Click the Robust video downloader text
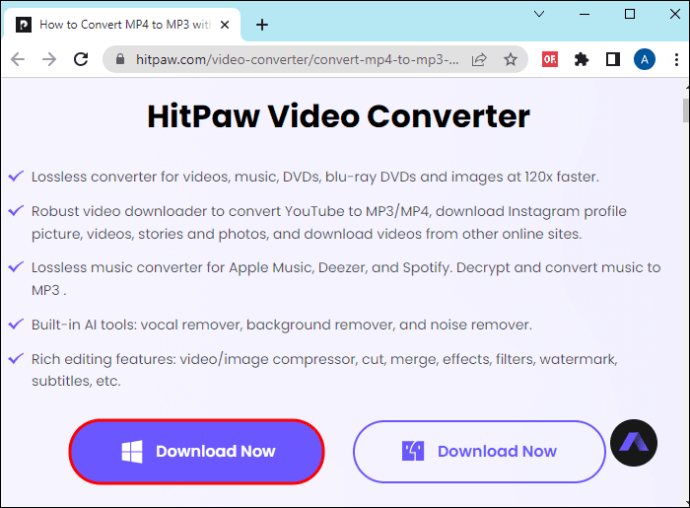Image resolution: width=690 pixels, height=508 pixels. (x=329, y=222)
